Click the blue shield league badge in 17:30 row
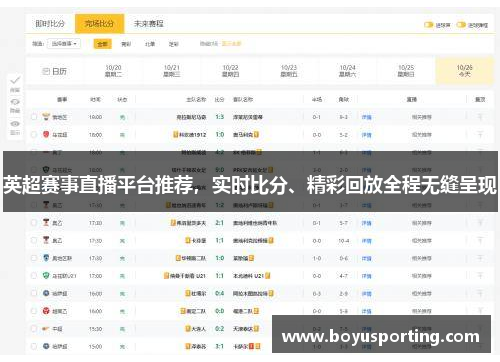Viewport: 500px width, 362px height. coord(46,258)
